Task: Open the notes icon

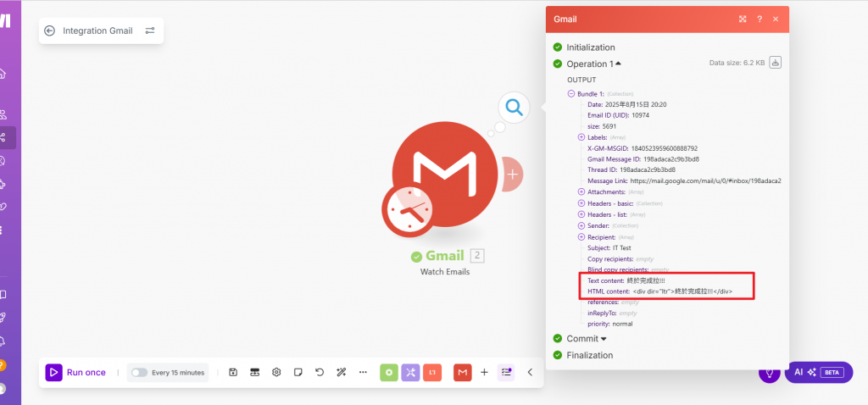Action: [298, 372]
